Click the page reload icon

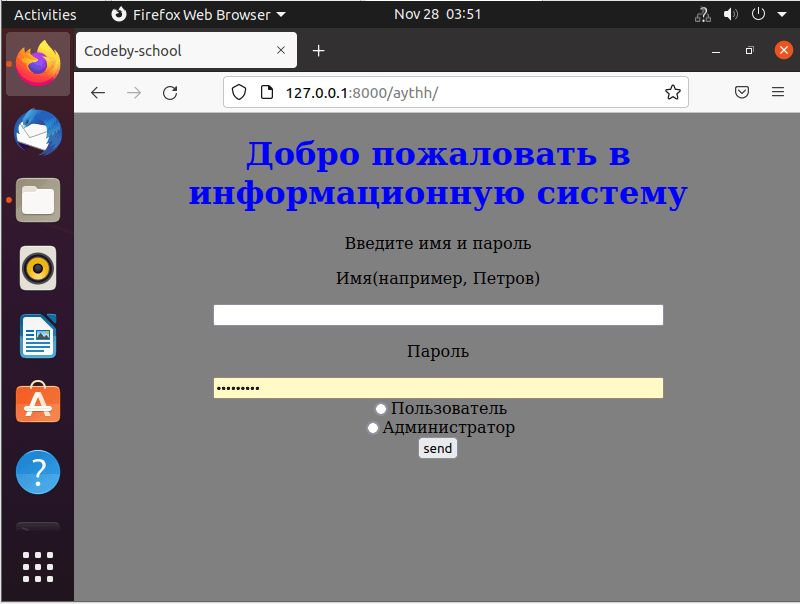click(x=170, y=92)
